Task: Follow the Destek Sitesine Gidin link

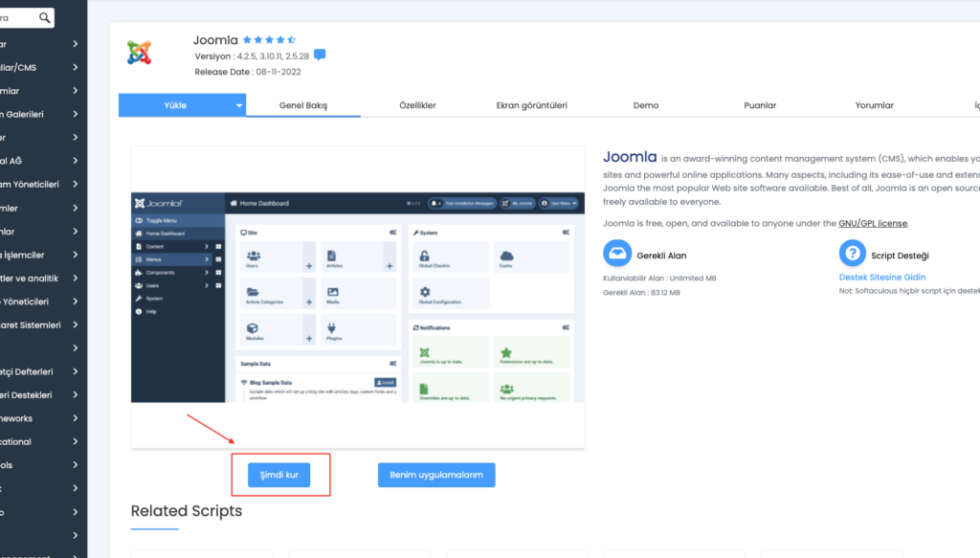Action: click(881, 277)
